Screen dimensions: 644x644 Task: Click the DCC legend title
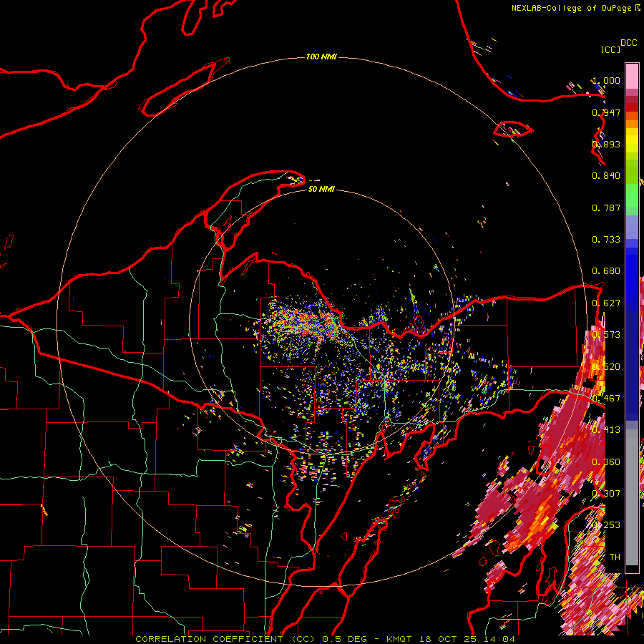tap(628, 43)
